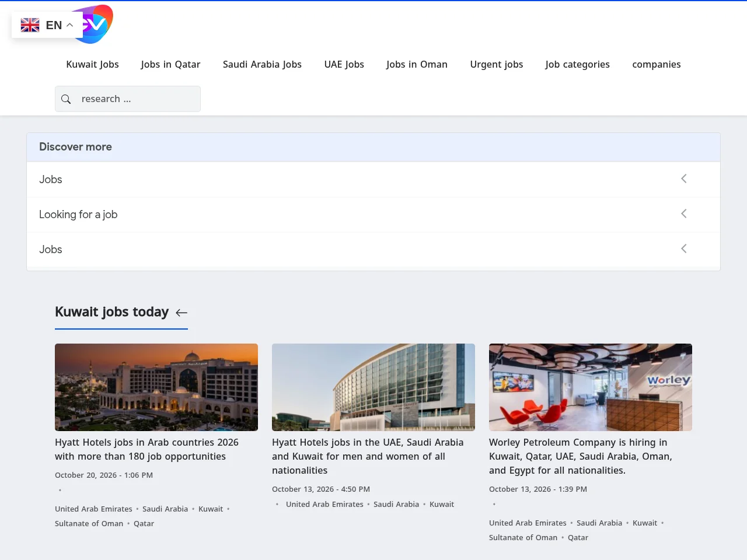
Task: Click Kuwait tag under first article
Action: pyautogui.click(x=211, y=509)
